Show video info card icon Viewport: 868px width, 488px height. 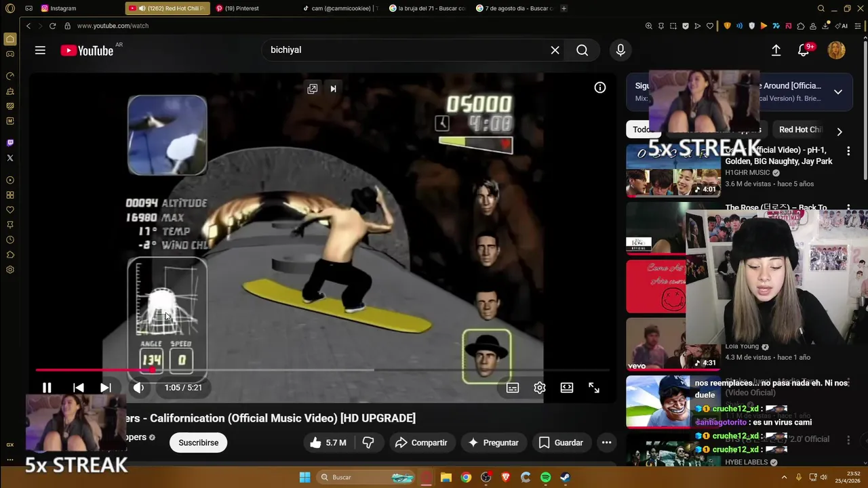click(600, 87)
